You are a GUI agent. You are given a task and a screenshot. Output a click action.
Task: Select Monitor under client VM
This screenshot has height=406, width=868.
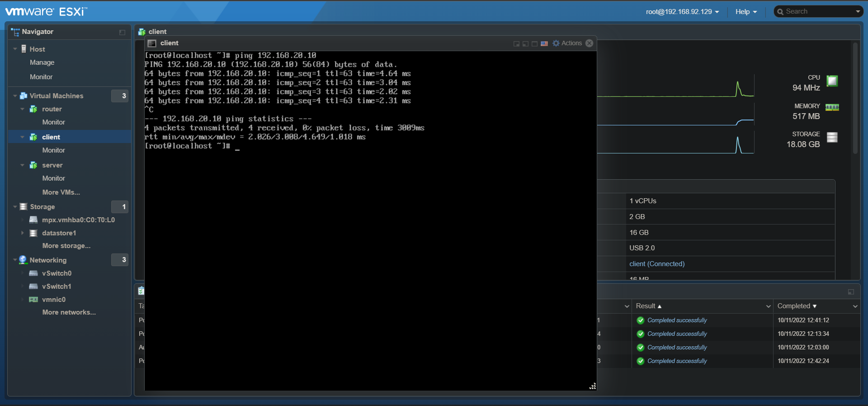54,150
